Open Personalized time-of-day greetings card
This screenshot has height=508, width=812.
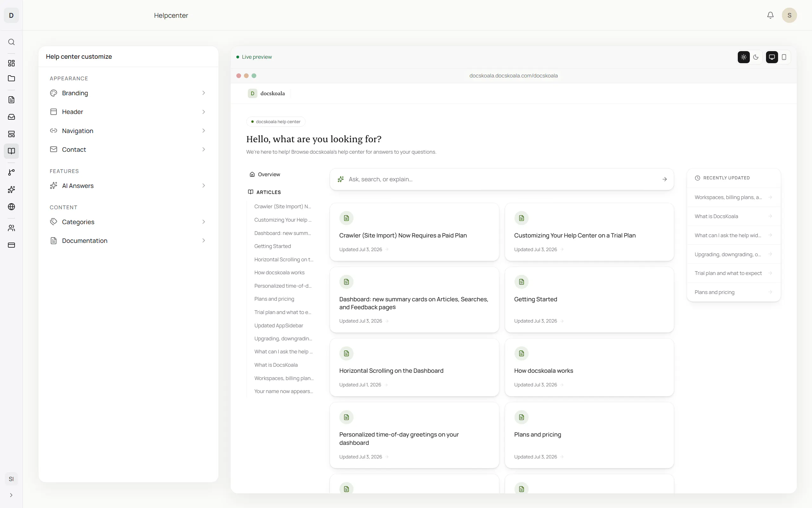pyautogui.click(x=414, y=435)
